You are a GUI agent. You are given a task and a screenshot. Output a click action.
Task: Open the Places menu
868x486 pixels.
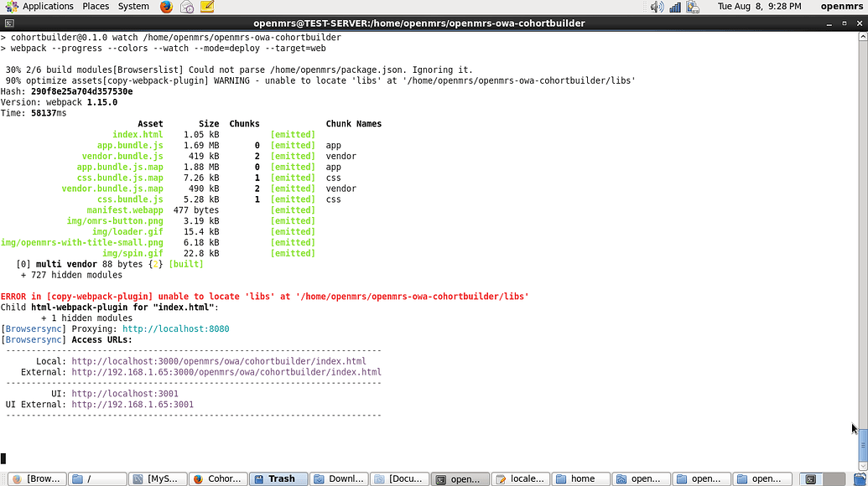click(96, 7)
